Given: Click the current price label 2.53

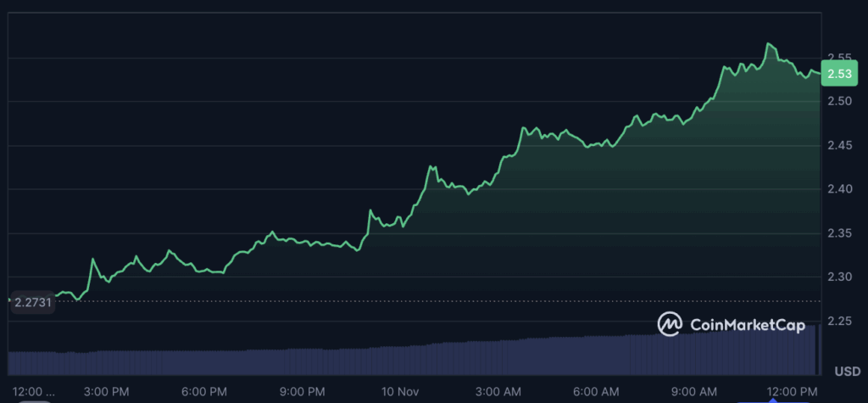Looking at the screenshot, I should pyautogui.click(x=839, y=74).
